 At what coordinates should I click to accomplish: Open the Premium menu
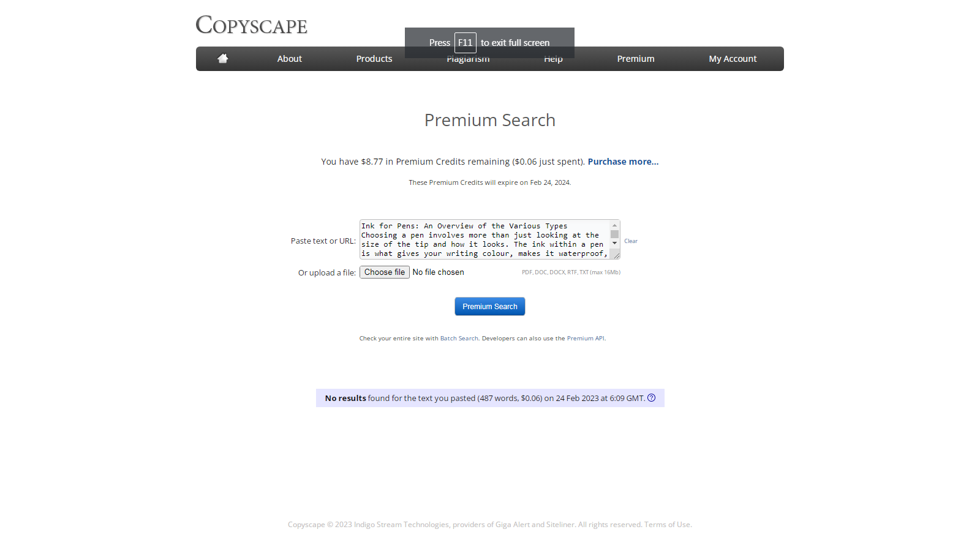point(636,59)
